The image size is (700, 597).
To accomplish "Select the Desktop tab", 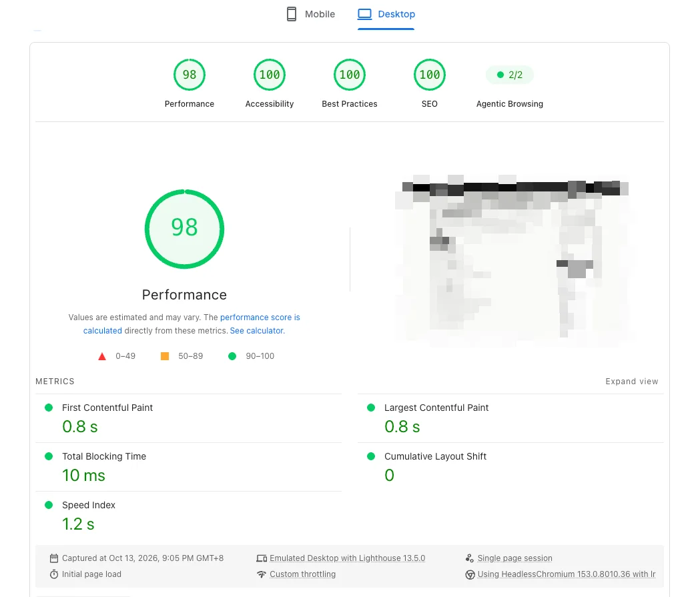I will (386, 14).
